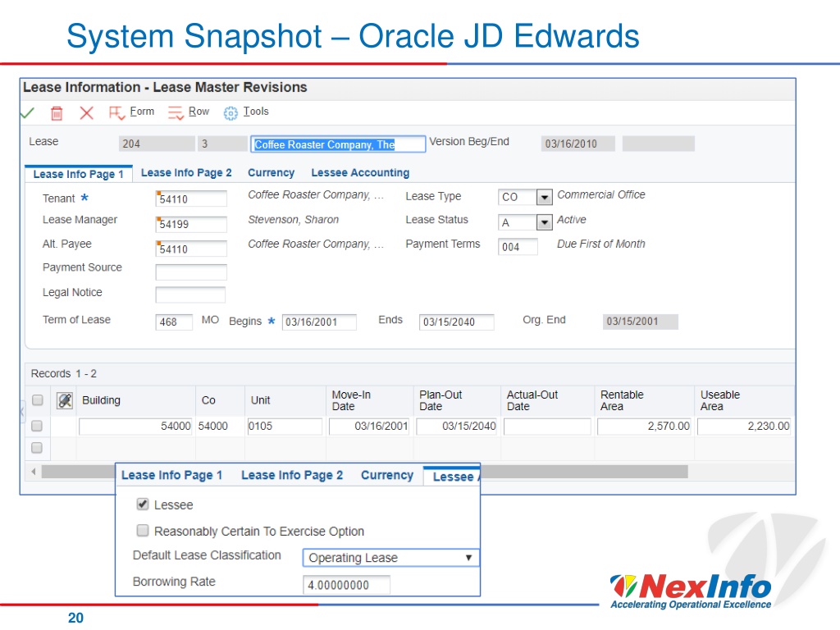Click the green checkmark OK icon

point(27,112)
